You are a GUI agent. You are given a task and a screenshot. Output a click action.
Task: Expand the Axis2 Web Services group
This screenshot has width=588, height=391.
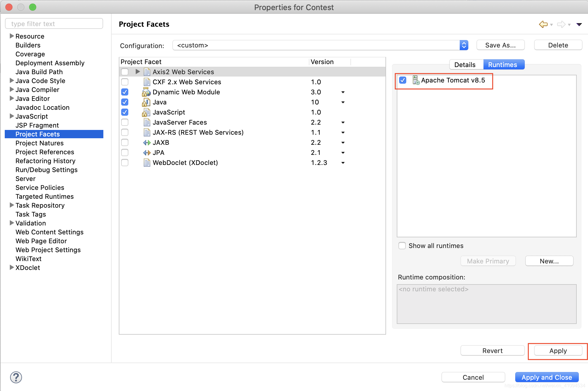[x=137, y=71]
